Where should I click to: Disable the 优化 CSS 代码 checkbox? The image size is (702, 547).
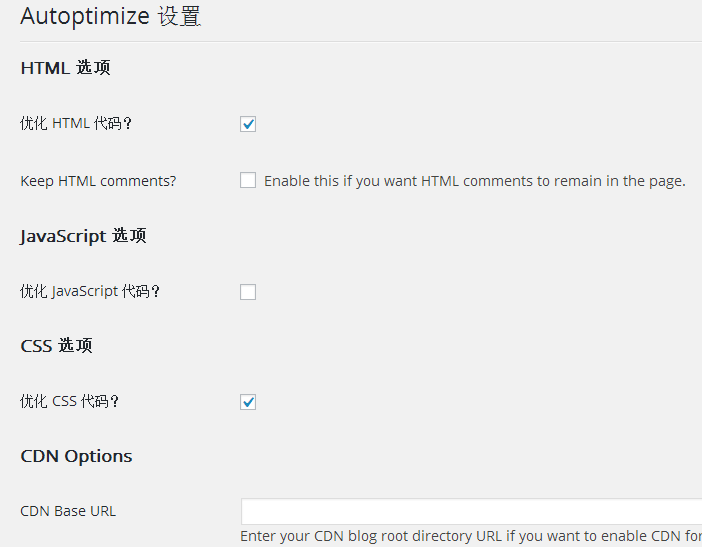tap(248, 402)
